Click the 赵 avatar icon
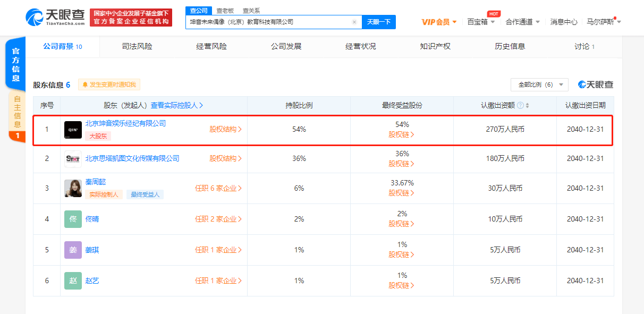The height and width of the screenshot is (314, 644). (x=73, y=281)
